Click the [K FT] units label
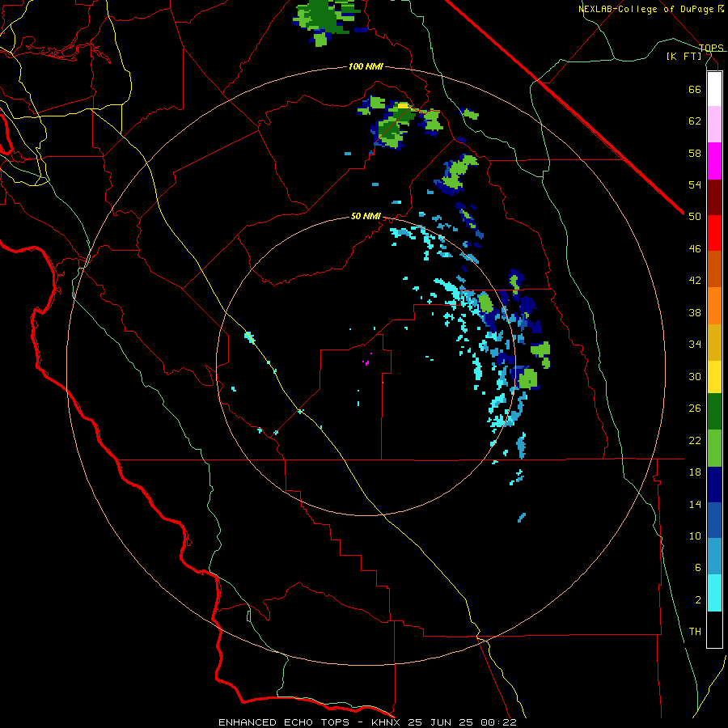728x728 pixels. pos(684,56)
